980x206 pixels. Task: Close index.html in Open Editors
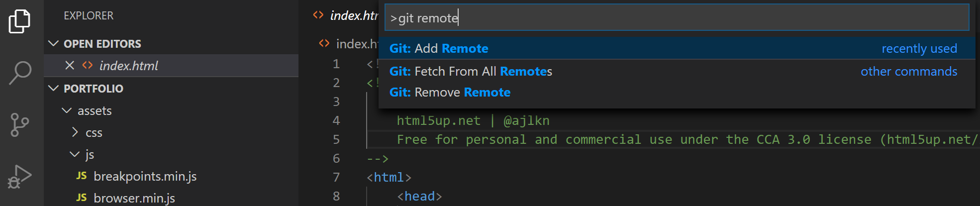click(x=70, y=66)
